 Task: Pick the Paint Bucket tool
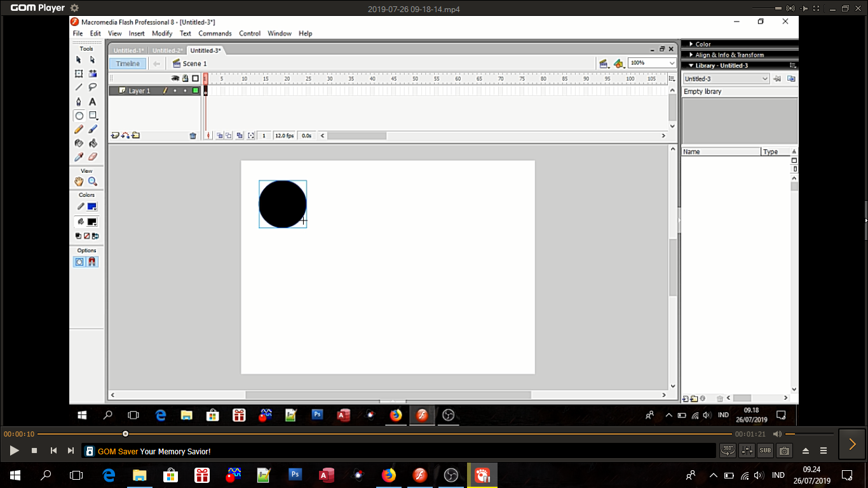coord(93,143)
